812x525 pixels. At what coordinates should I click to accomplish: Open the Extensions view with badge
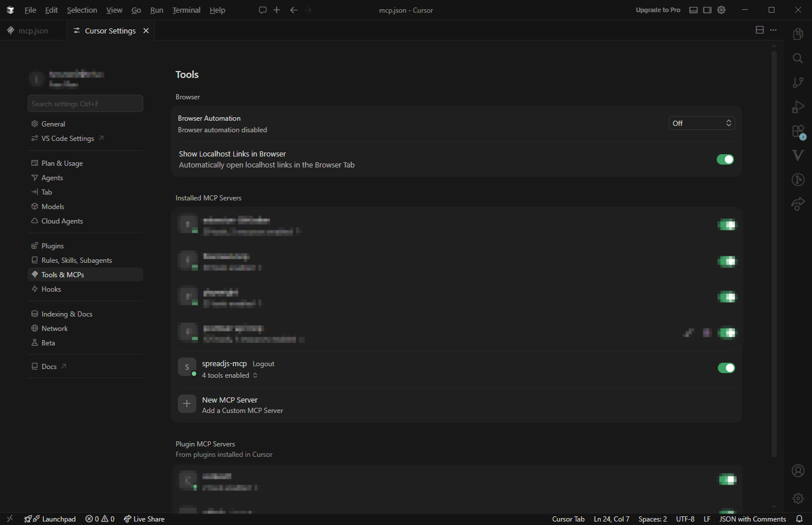(798, 132)
